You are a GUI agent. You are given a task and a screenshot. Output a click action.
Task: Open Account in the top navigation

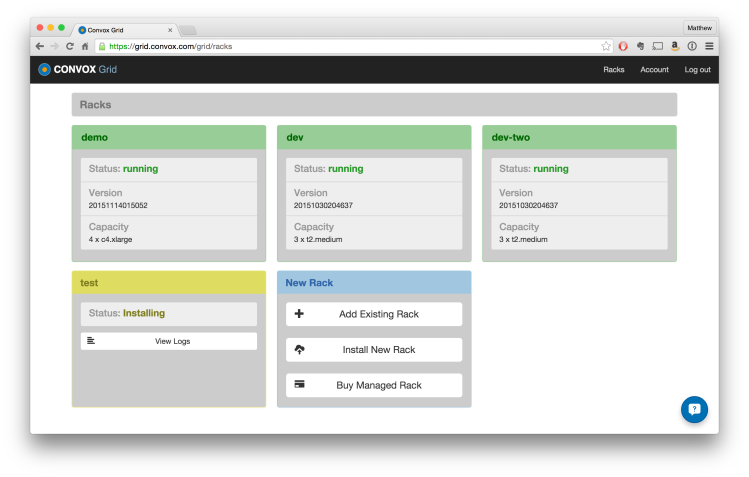pyautogui.click(x=654, y=70)
